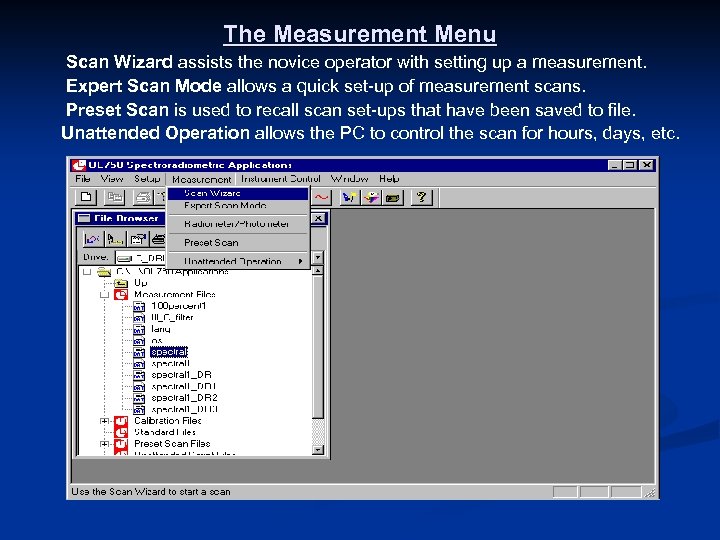Open the Window menu
Image resolution: width=720 pixels, height=540 pixels.
pyautogui.click(x=349, y=179)
